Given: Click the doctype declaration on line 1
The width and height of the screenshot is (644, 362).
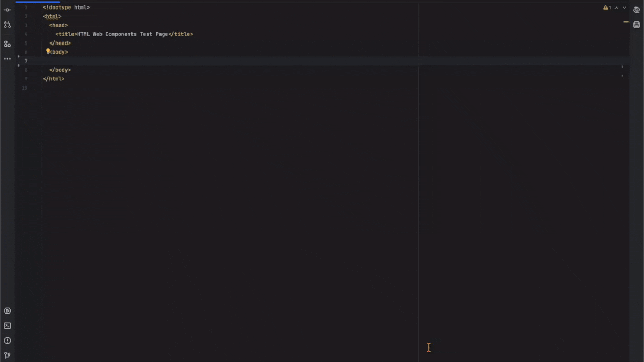Looking at the screenshot, I should (x=66, y=7).
